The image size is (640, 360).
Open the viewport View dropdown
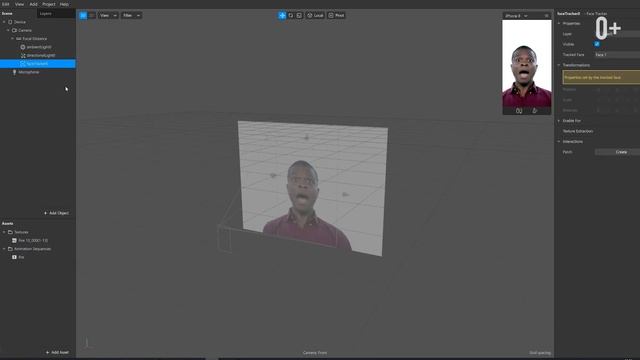click(108, 16)
